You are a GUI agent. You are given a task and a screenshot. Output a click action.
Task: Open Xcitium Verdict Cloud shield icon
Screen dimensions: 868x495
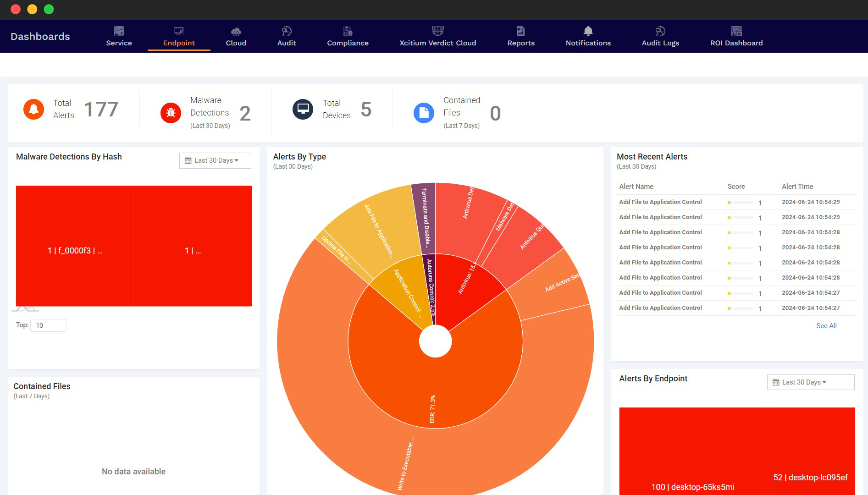click(x=437, y=31)
